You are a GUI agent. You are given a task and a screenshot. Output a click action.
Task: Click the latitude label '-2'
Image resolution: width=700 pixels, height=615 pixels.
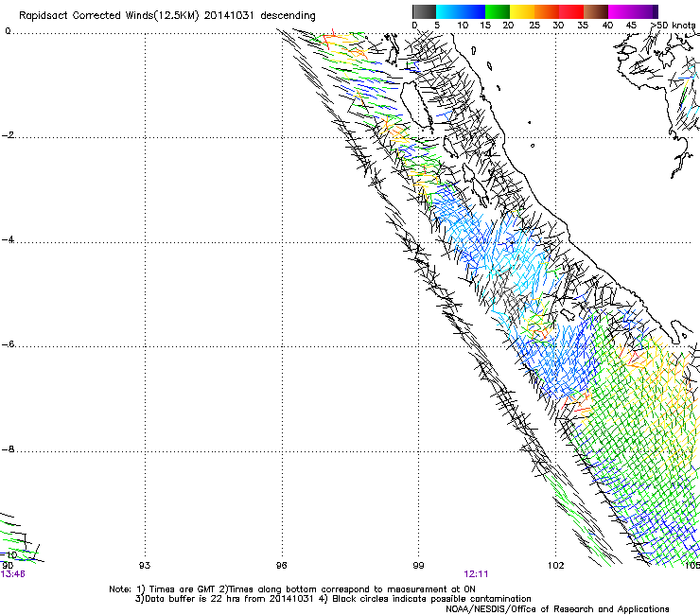coord(8,135)
